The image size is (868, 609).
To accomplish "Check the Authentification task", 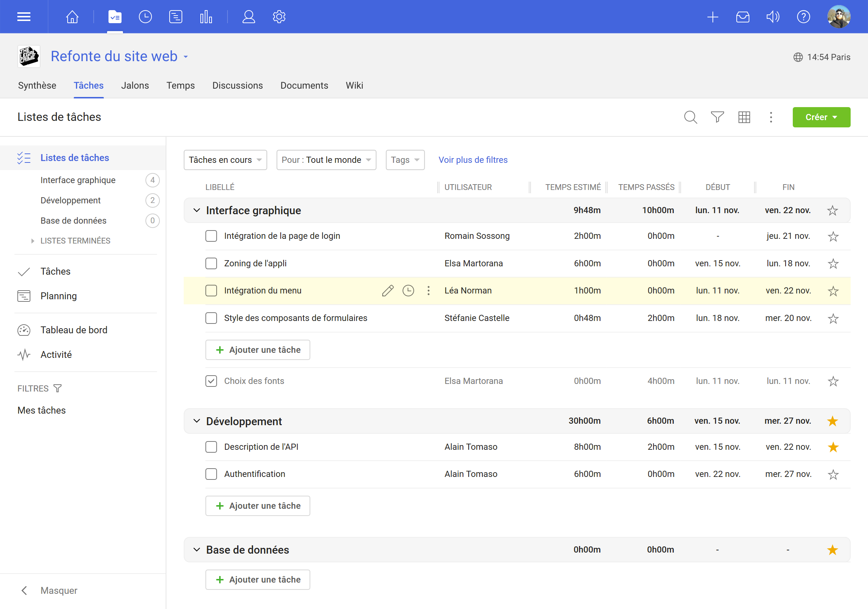I will pyautogui.click(x=211, y=474).
